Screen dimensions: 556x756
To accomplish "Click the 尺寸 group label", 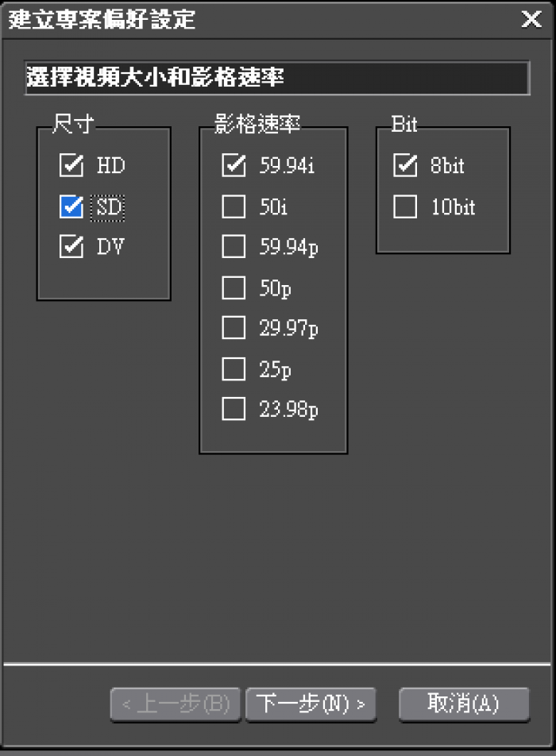I will coord(72,123).
